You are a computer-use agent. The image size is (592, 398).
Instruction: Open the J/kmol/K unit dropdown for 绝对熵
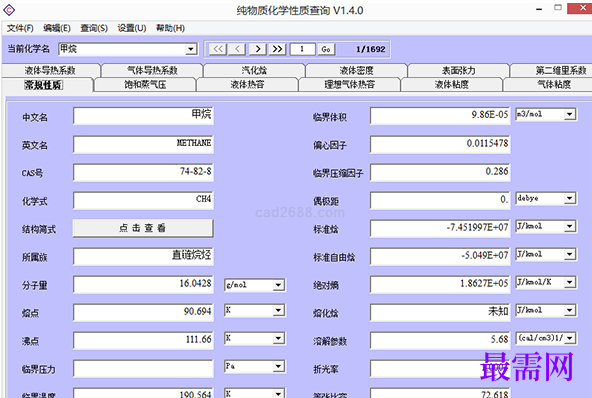pos(570,282)
